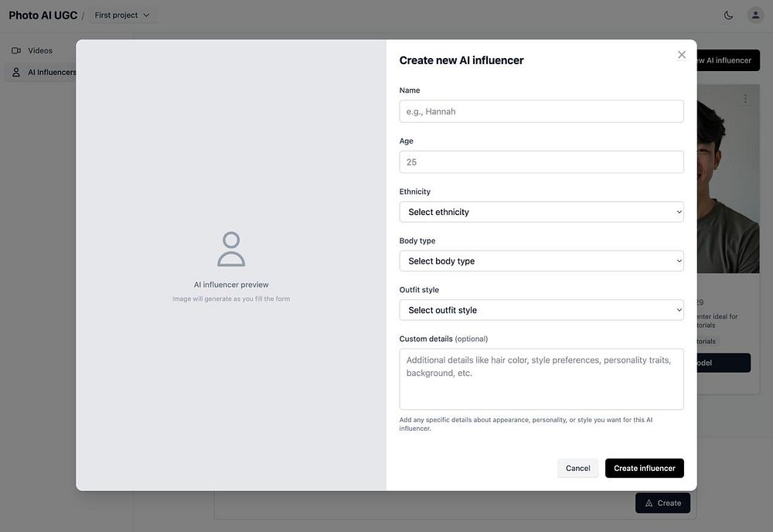Viewport: 773px width, 532px height.
Task: Close the Create new AI influencer dialog
Action: (x=681, y=55)
